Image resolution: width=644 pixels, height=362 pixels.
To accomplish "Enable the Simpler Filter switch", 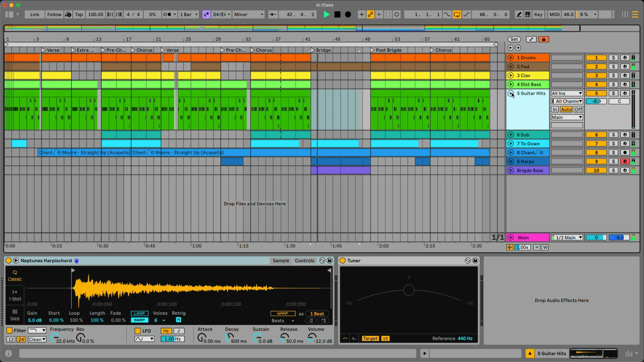I will [x=9, y=330].
